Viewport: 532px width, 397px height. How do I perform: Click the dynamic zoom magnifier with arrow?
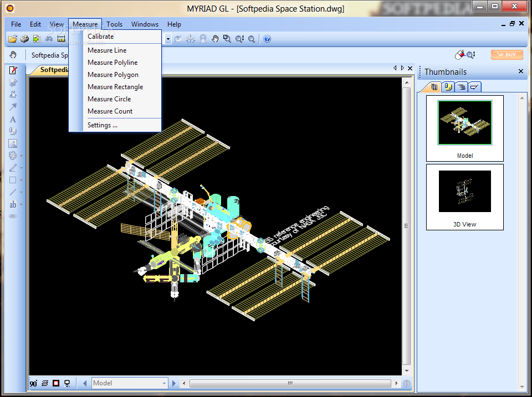239,39
